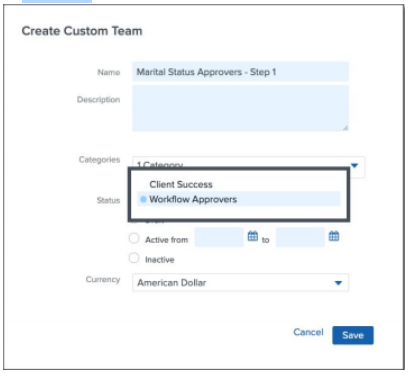Click the end date field after to
Screen dimensions: 417x378
click(300, 237)
